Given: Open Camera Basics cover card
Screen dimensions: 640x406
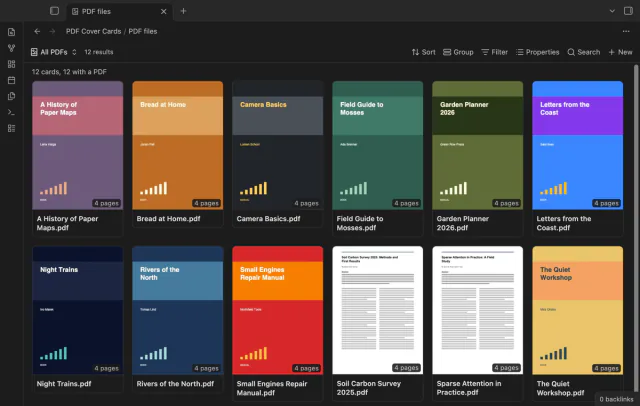Looking at the screenshot, I should click(x=278, y=145).
